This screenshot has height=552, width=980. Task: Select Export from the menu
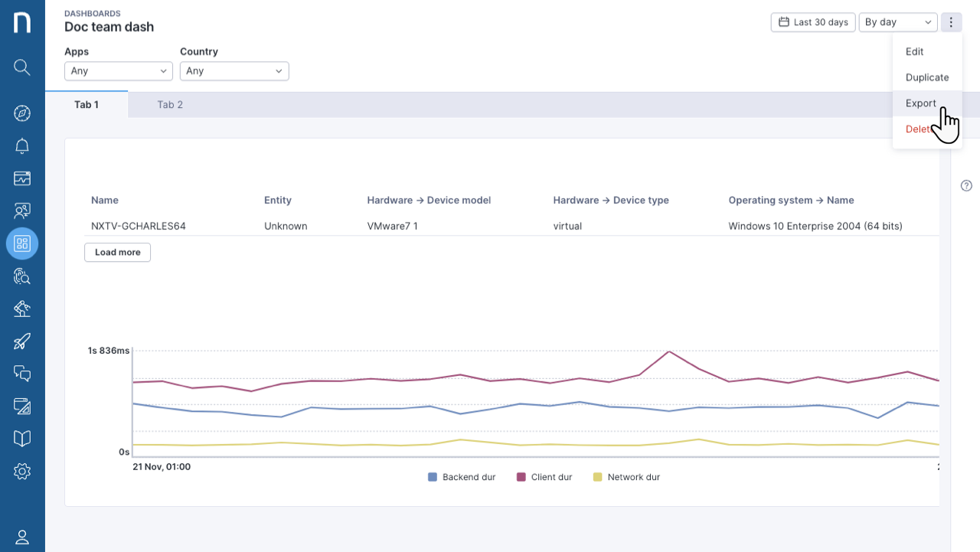921,103
